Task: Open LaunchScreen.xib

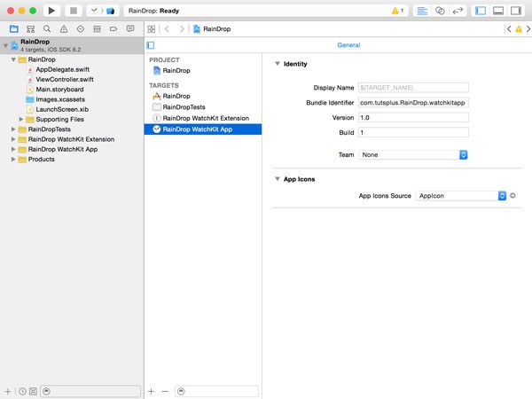Action: tap(62, 109)
